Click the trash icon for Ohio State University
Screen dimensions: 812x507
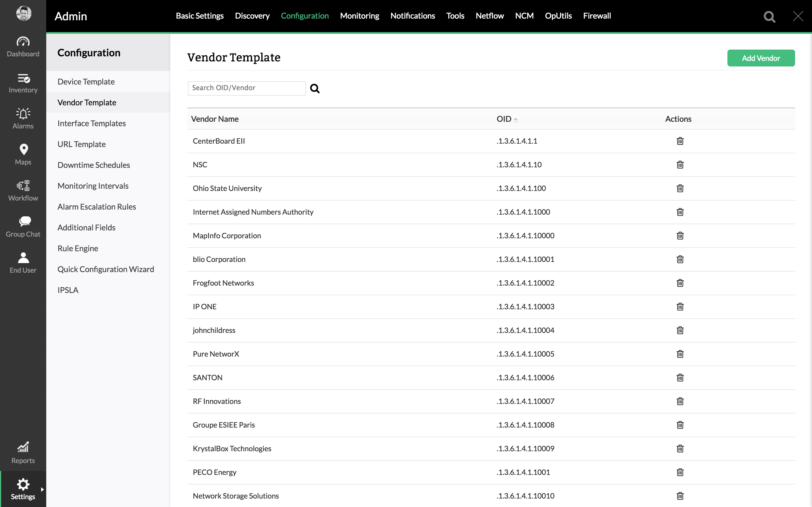[680, 188]
